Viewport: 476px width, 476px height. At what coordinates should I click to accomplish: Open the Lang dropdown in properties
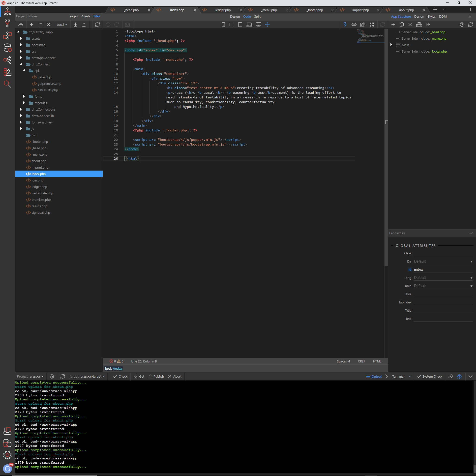pyautogui.click(x=443, y=278)
